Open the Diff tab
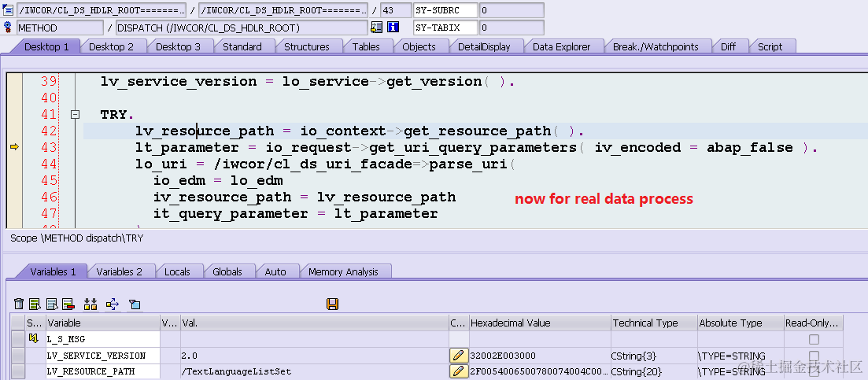 [728, 47]
